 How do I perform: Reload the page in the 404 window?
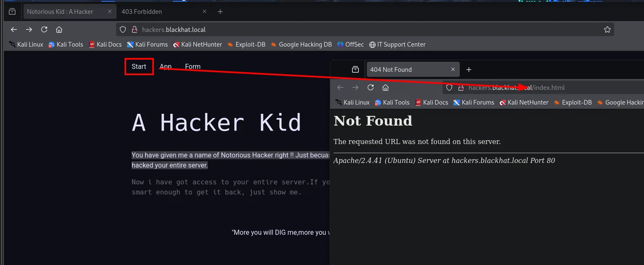tap(371, 87)
